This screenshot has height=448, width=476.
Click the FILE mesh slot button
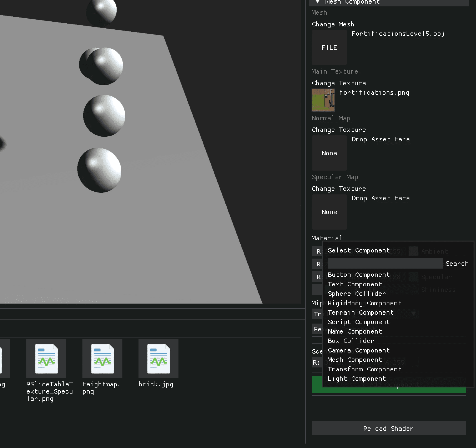[x=329, y=47]
